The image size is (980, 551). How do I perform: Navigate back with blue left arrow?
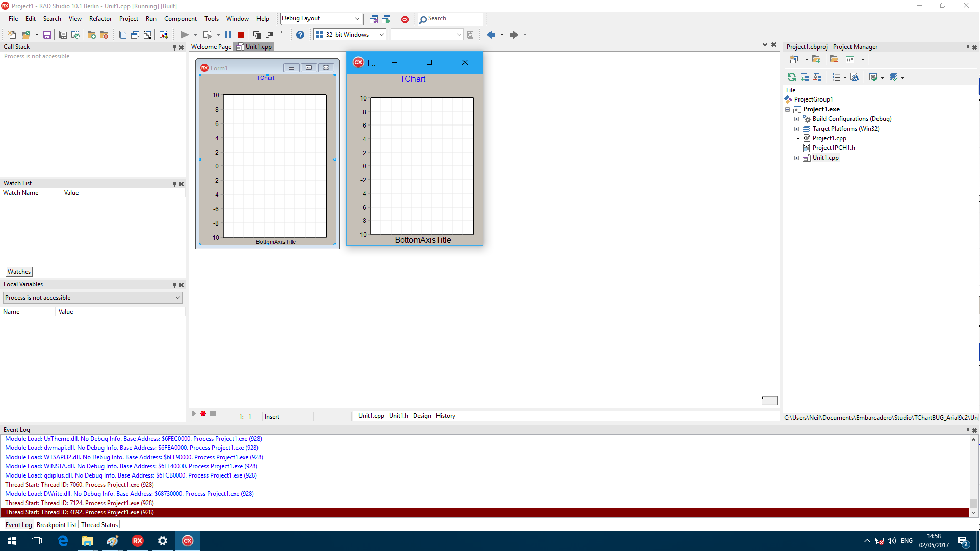coord(491,35)
